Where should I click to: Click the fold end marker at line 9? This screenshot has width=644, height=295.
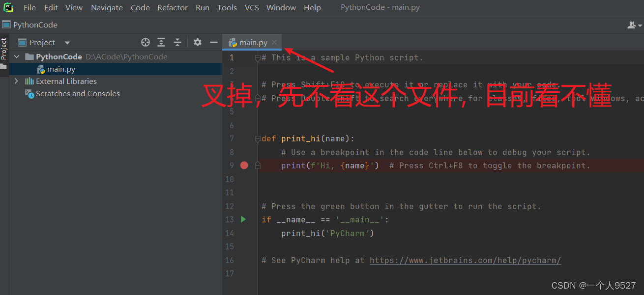(x=258, y=166)
